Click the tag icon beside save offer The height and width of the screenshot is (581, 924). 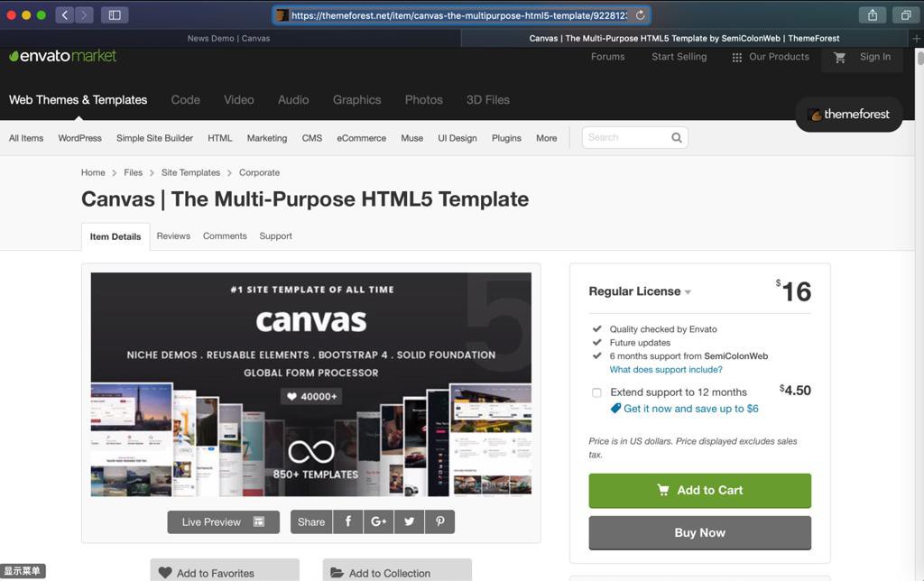615,408
